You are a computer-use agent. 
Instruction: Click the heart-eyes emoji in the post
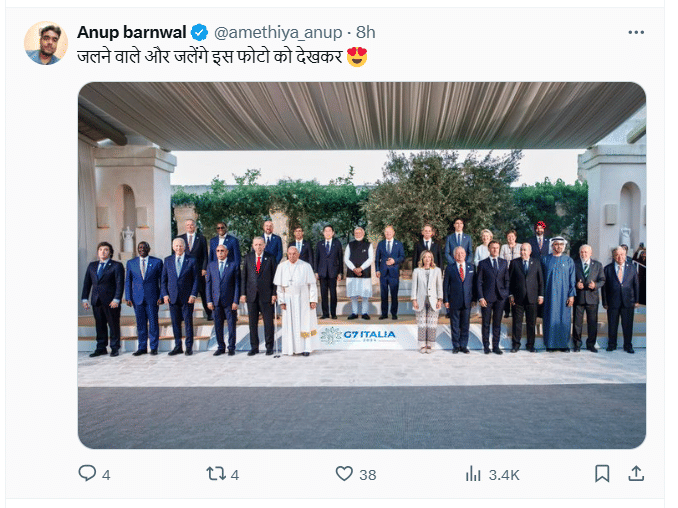point(357,57)
